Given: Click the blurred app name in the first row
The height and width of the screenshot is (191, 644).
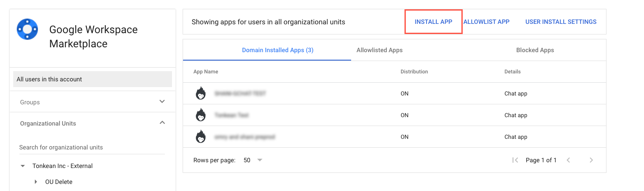Looking at the screenshot, I should point(240,94).
